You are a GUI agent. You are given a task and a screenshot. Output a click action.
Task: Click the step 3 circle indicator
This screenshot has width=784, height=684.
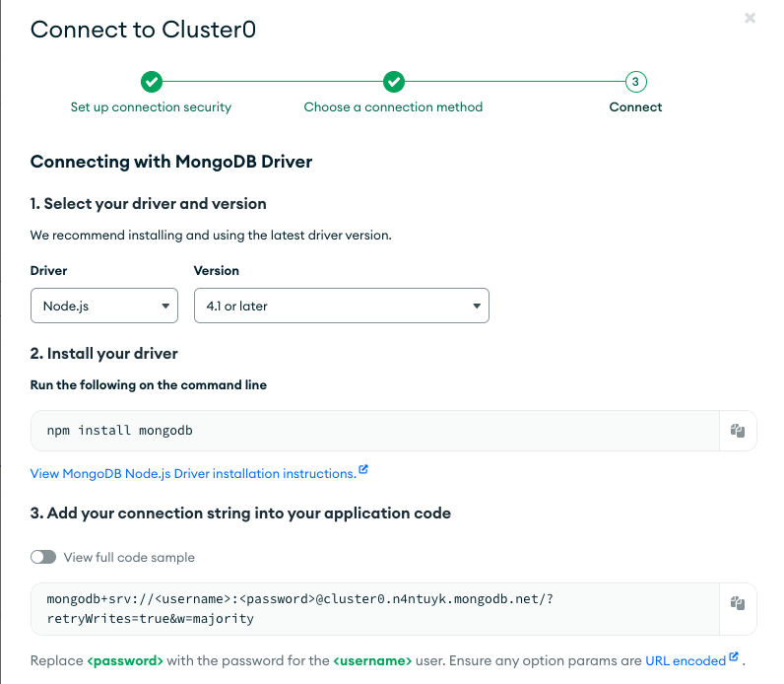[x=635, y=82]
